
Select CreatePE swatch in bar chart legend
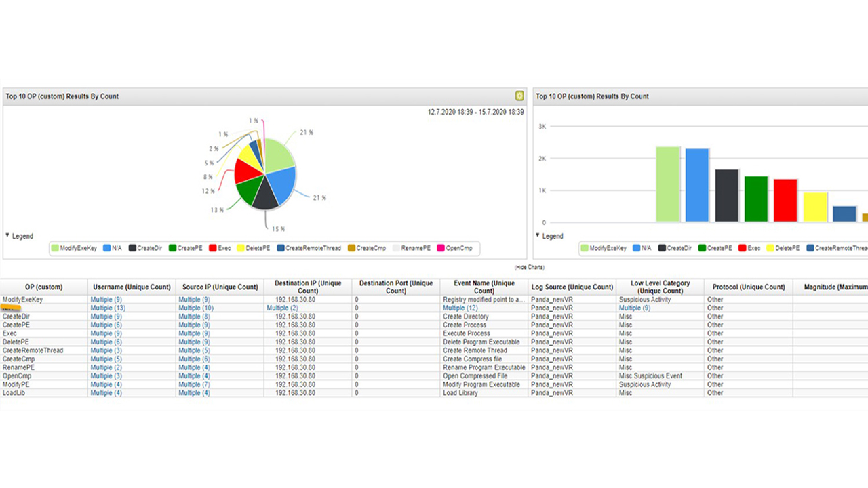[703, 249]
